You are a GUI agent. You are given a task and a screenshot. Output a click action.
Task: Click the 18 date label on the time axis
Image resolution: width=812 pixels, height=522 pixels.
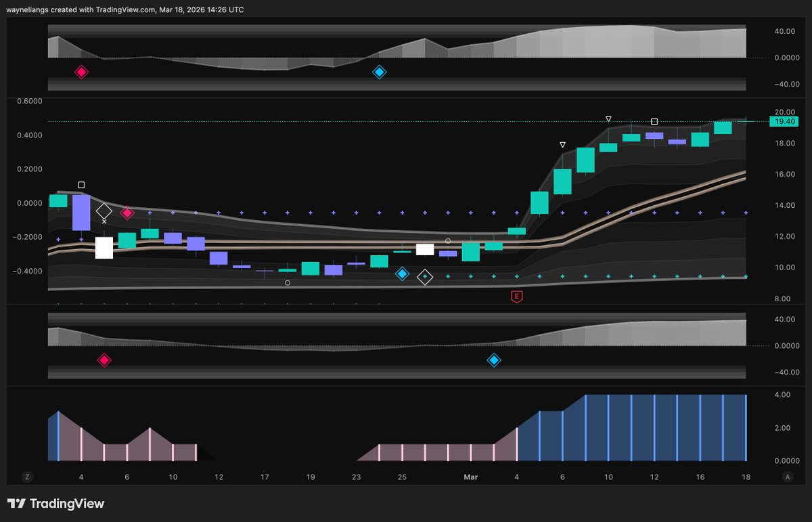[746, 477]
